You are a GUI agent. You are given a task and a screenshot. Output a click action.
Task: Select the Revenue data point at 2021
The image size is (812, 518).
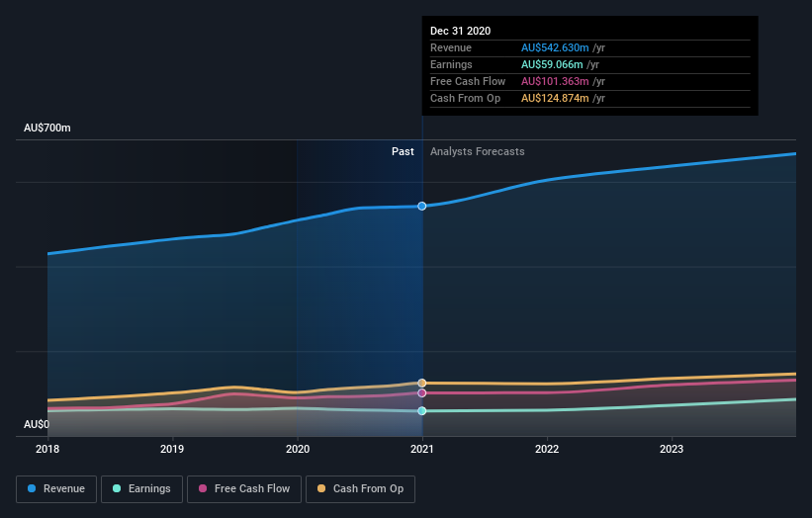pyautogui.click(x=422, y=206)
